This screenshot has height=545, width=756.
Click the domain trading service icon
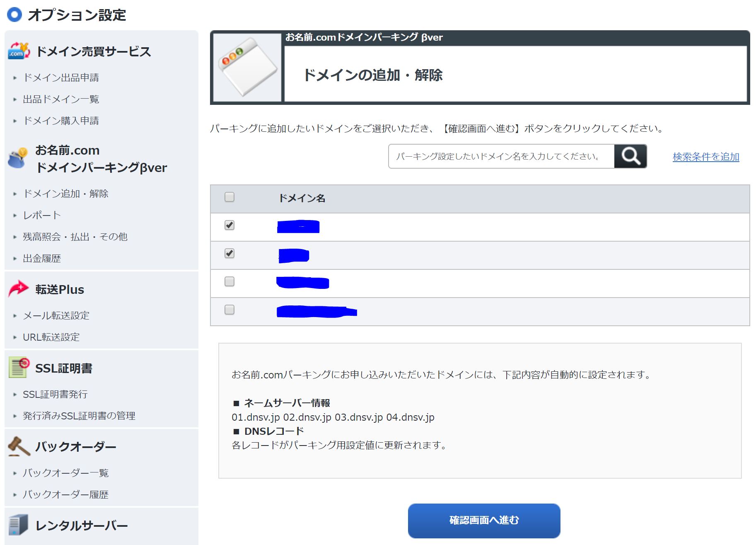[x=19, y=51]
